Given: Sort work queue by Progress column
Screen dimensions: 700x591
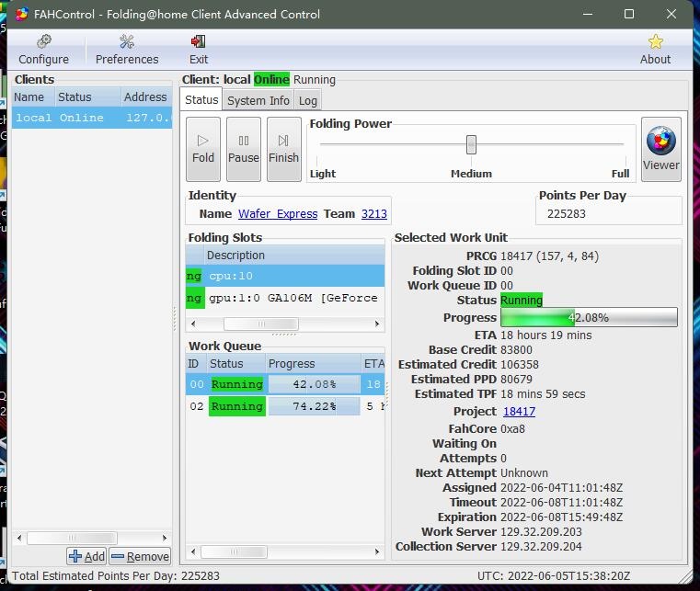Looking at the screenshot, I should 313,364.
